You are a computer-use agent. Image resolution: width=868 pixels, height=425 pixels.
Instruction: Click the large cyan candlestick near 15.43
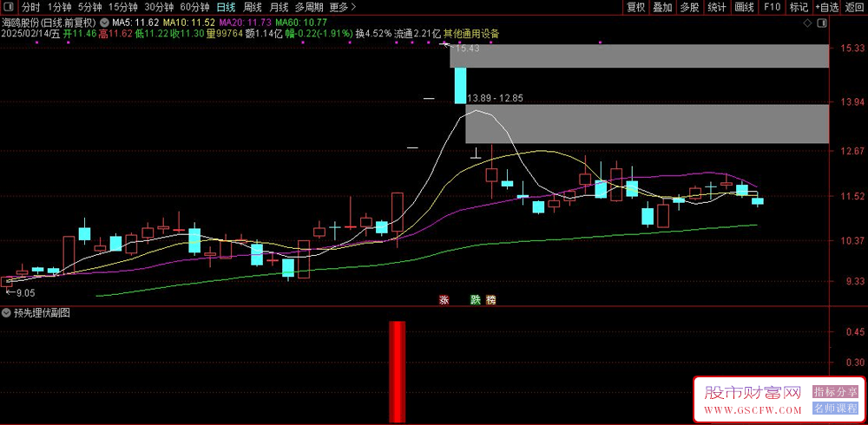pyautogui.click(x=461, y=85)
